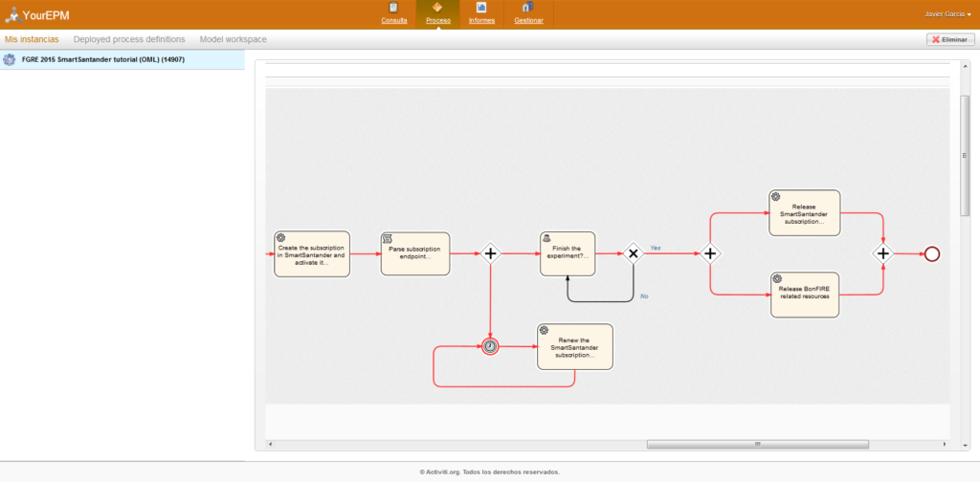This screenshot has width=980, height=482.
Task: Click the horizontal scrollbar thumb
Action: tap(758, 445)
